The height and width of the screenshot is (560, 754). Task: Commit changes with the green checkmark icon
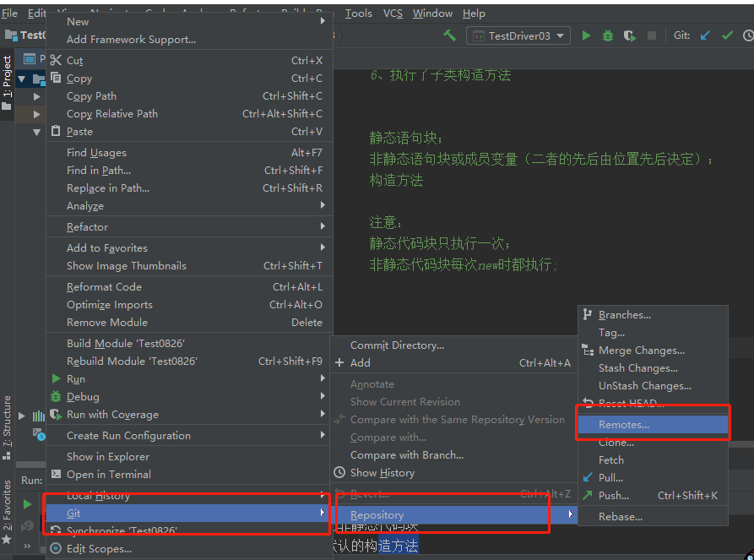tap(727, 36)
